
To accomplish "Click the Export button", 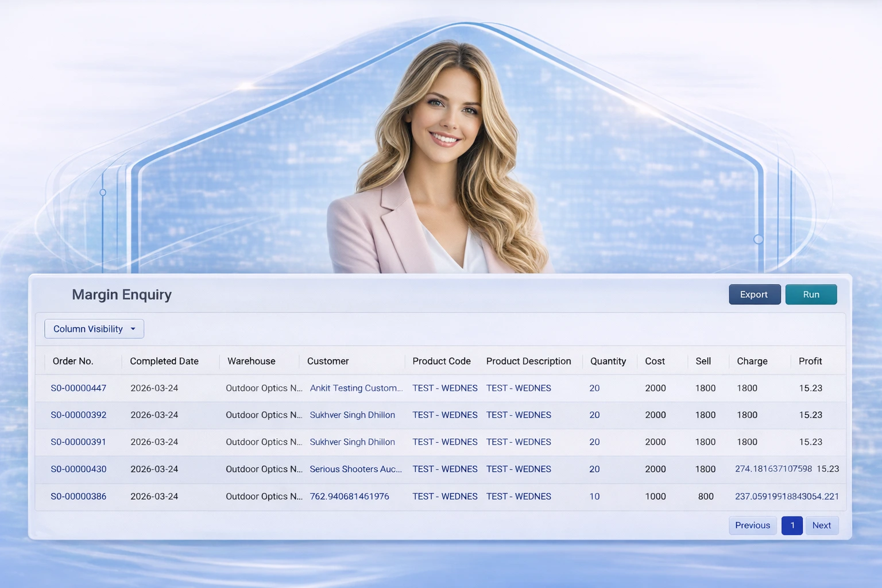I will [x=754, y=294].
